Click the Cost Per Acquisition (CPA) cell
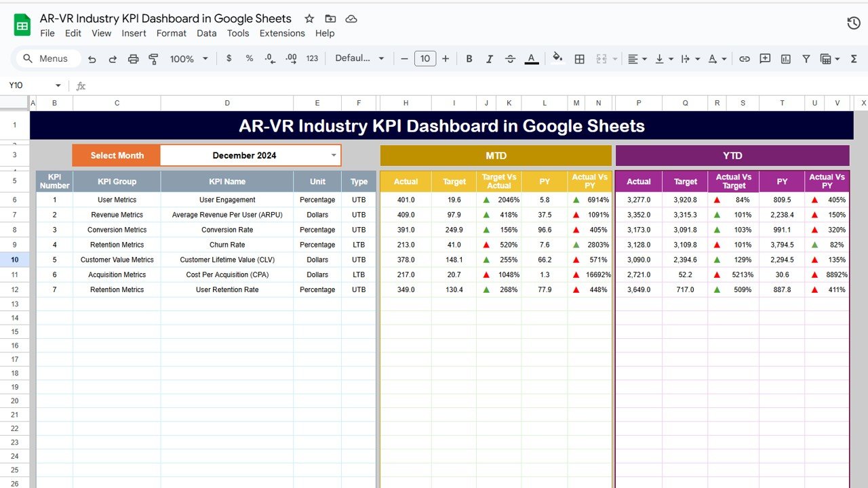This screenshot has width=868, height=488. 227,274
